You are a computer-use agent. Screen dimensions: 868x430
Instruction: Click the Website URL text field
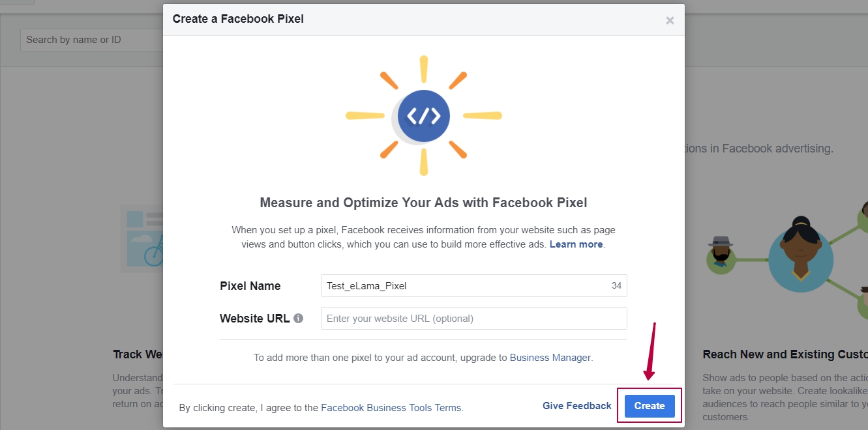point(474,318)
